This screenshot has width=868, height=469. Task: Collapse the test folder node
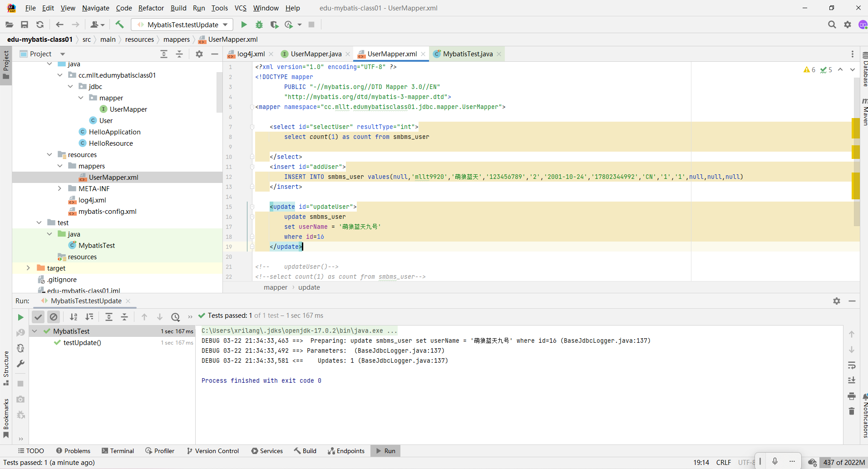pyautogui.click(x=39, y=222)
